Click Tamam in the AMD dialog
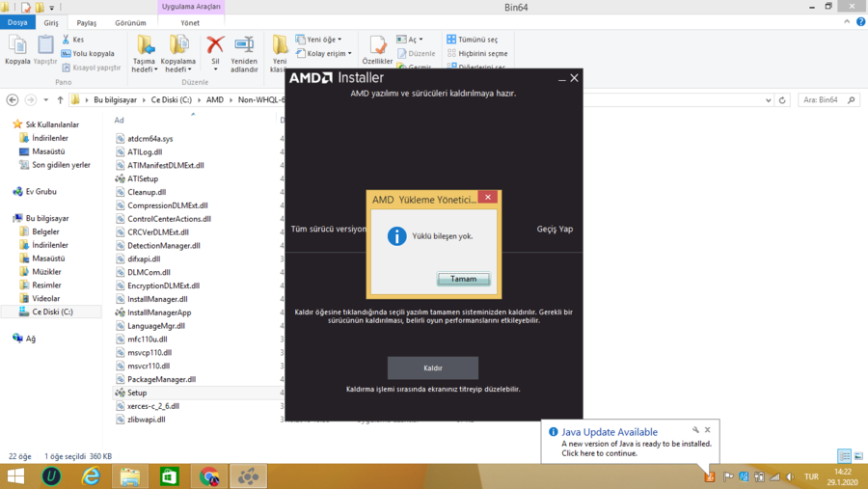Image resolution: width=868 pixels, height=489 pixels. (x=463, y=279)
